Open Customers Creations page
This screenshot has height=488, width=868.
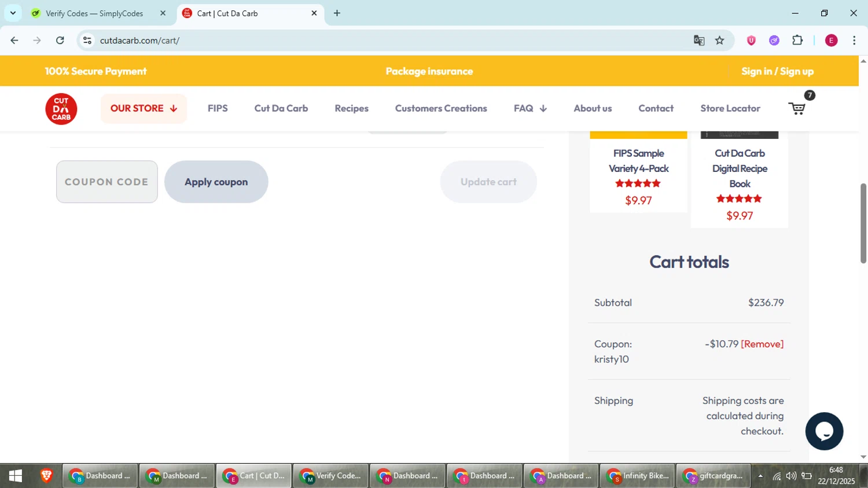point(441,108)
